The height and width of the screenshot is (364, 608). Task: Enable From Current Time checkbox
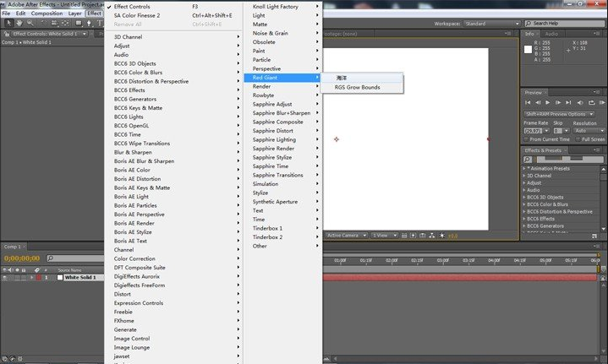(527, 139)
